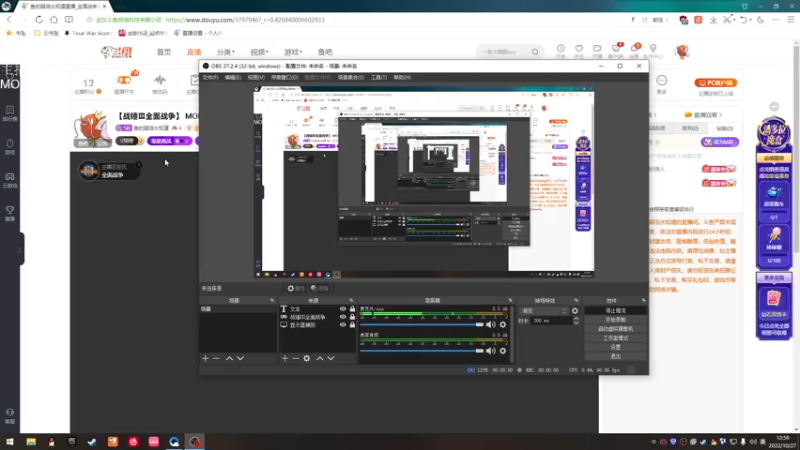Viewport: 800px width, 450px height.
Task: Hide the 文本 text source via its eye icon
Action: click(343, 309)
